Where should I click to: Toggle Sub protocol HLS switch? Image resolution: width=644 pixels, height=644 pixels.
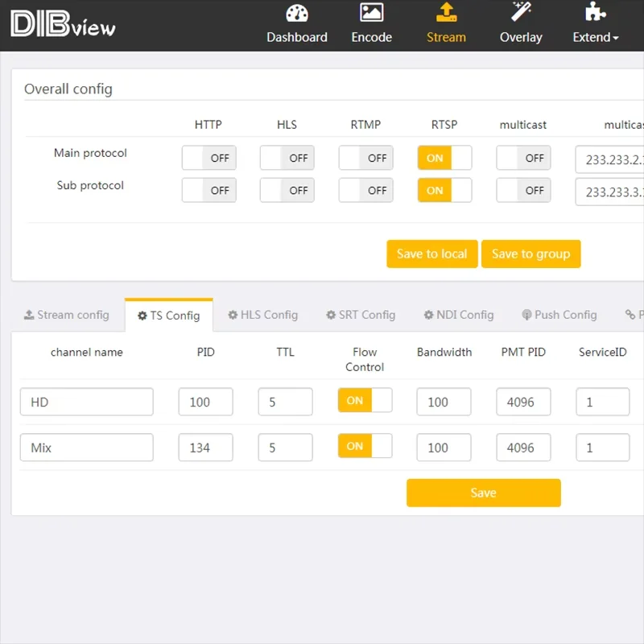pos(287,190)
